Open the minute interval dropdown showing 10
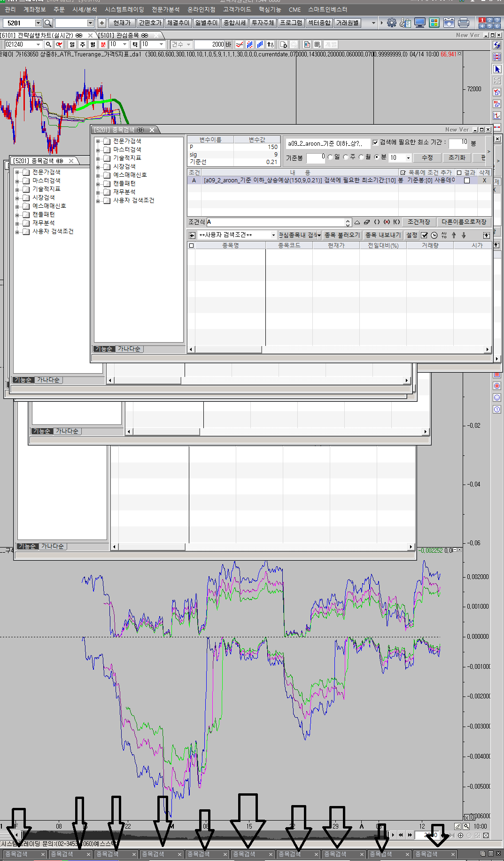The width and height of the screenshot is (504, 861). [408, 158]
